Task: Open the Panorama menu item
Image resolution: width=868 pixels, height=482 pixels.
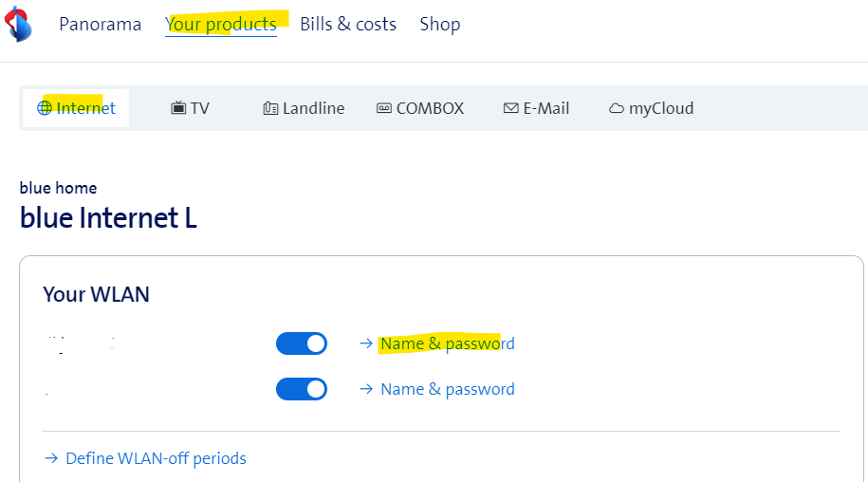Action: [x=100, y=24]
